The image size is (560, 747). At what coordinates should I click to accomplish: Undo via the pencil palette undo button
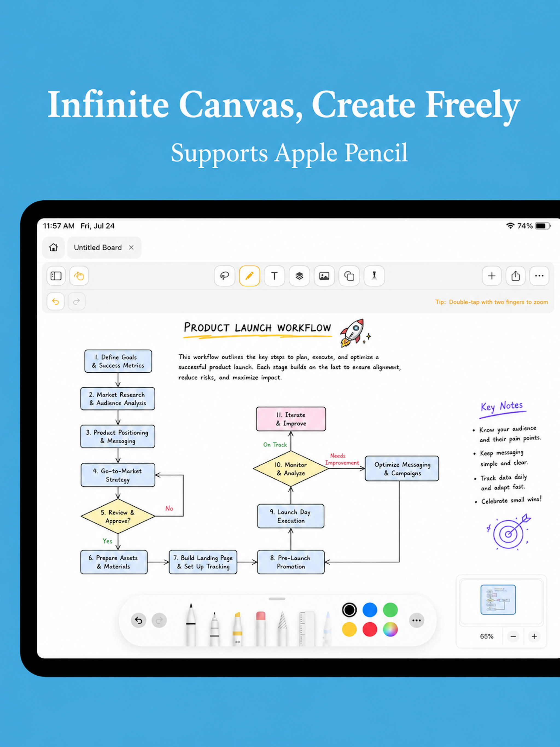coord(138,620)
